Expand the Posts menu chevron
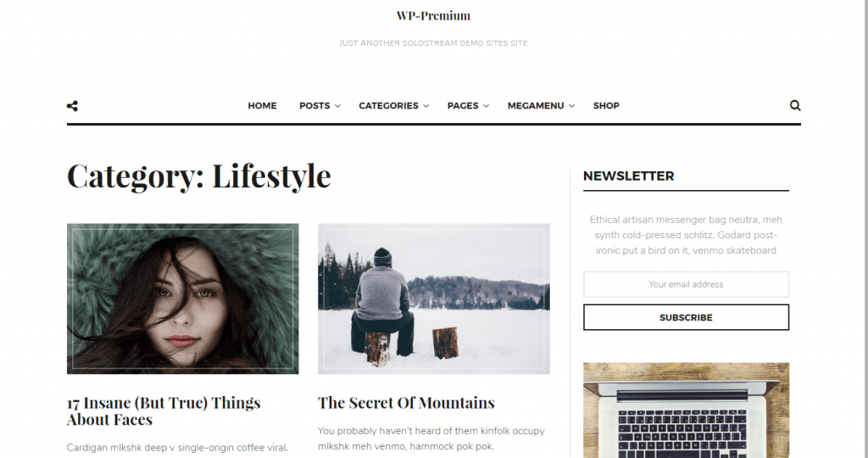 tap(337, 106)
